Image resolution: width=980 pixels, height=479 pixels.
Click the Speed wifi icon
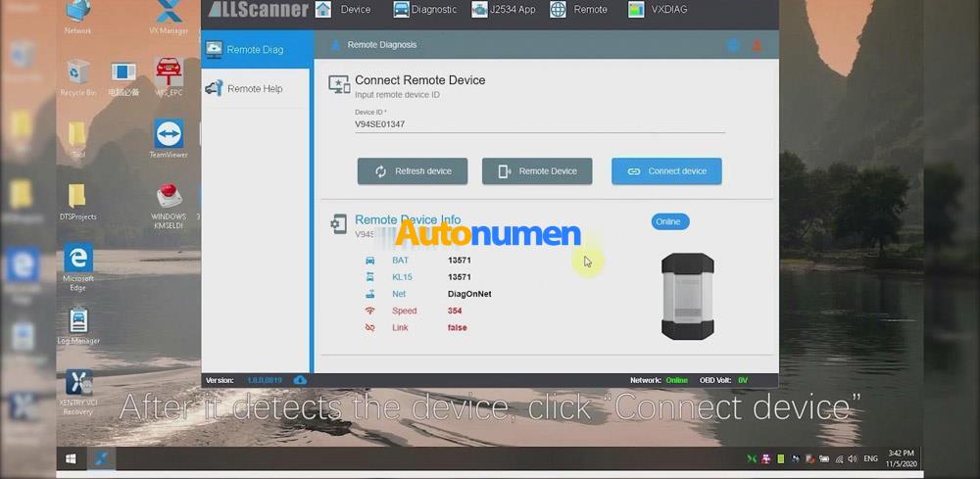[370, 311]
